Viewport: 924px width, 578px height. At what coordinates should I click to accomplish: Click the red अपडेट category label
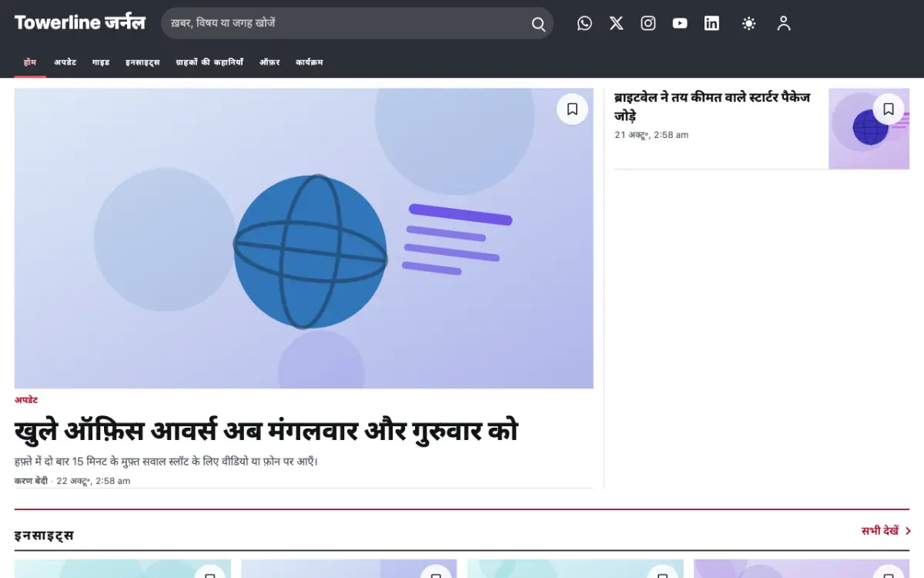(26, 400)
